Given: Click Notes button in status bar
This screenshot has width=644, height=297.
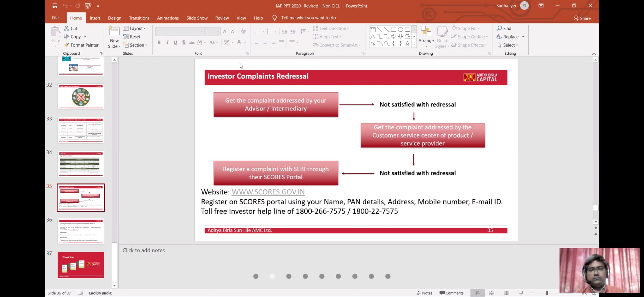Looking at the screenshot, I should tap(424, 293).
